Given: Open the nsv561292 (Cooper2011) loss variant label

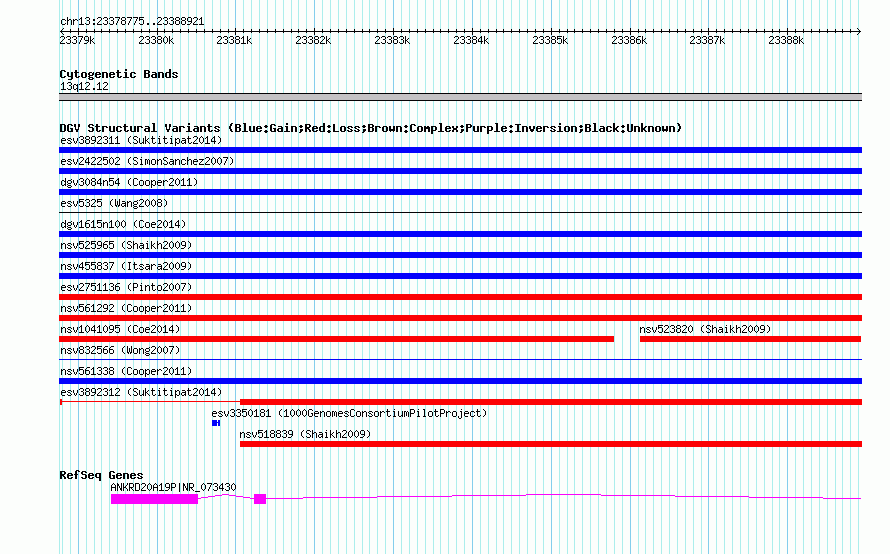Looking at the screenshot, I should [x=126, y=308].
